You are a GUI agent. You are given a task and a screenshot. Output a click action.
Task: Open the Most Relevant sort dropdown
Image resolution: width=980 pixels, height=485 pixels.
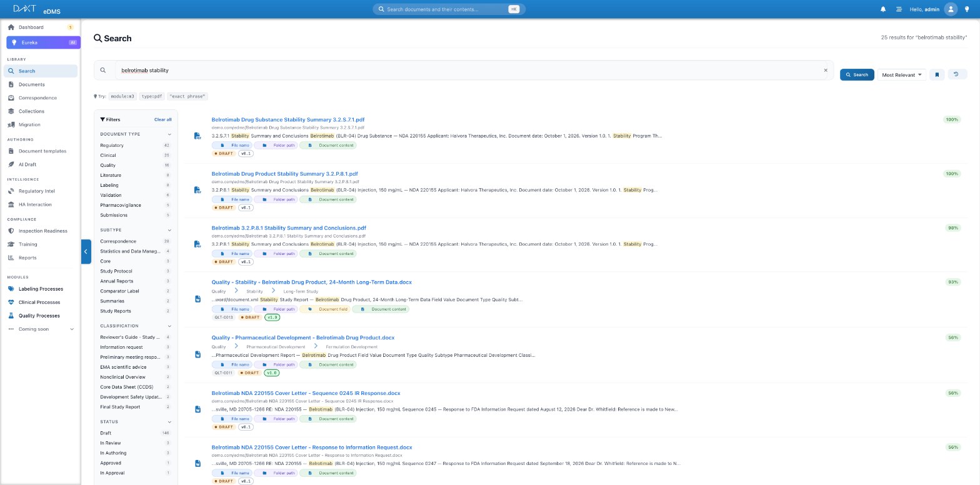(x=901, y=74)
